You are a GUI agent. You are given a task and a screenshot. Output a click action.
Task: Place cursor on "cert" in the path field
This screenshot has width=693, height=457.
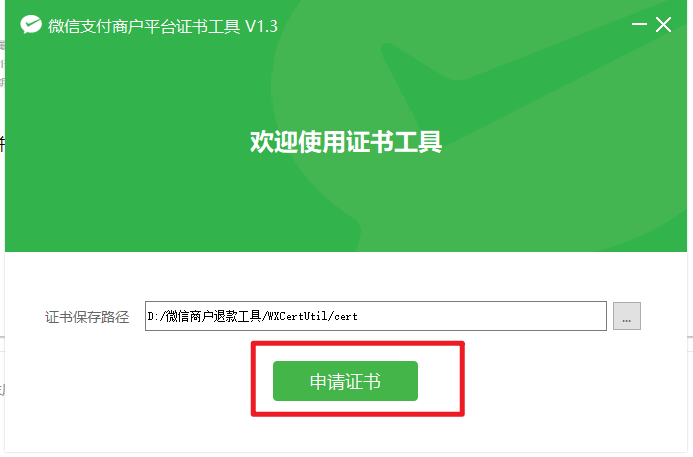tap(346, 316)
